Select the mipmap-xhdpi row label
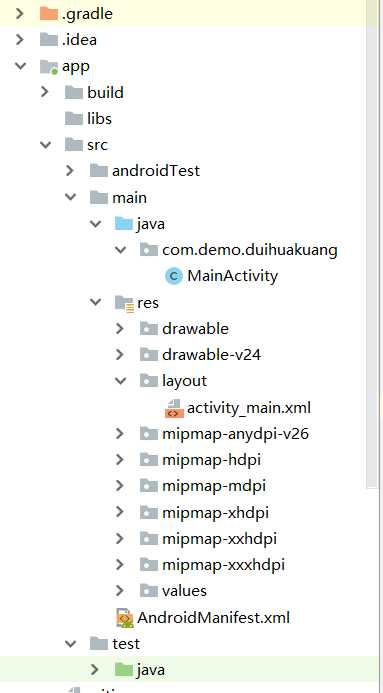The image size is (383, 693). pyautogui.click(x=215, y=513)
